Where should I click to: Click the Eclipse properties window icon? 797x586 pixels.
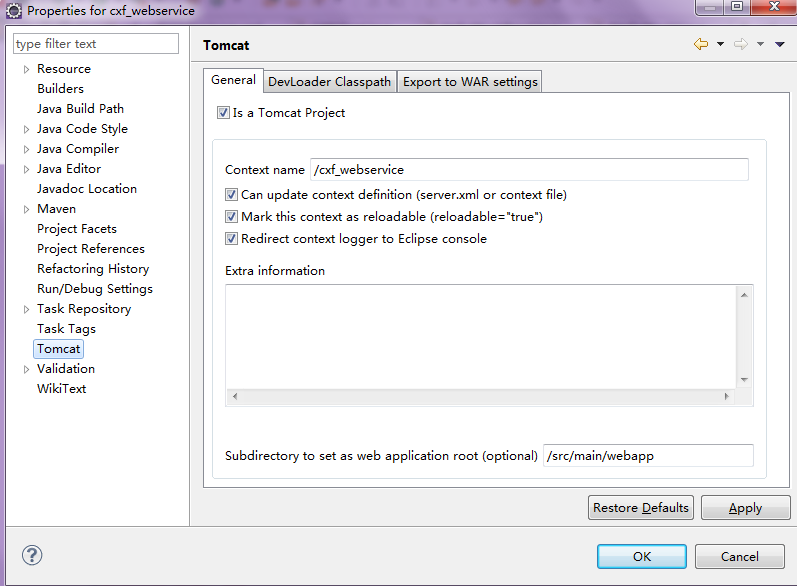pyautogui.click(x=14, y=11)
